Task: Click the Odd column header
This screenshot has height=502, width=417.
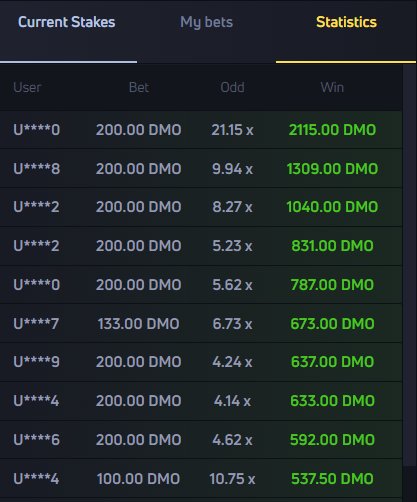Action: pyautogui.click(x=232, y=87)
